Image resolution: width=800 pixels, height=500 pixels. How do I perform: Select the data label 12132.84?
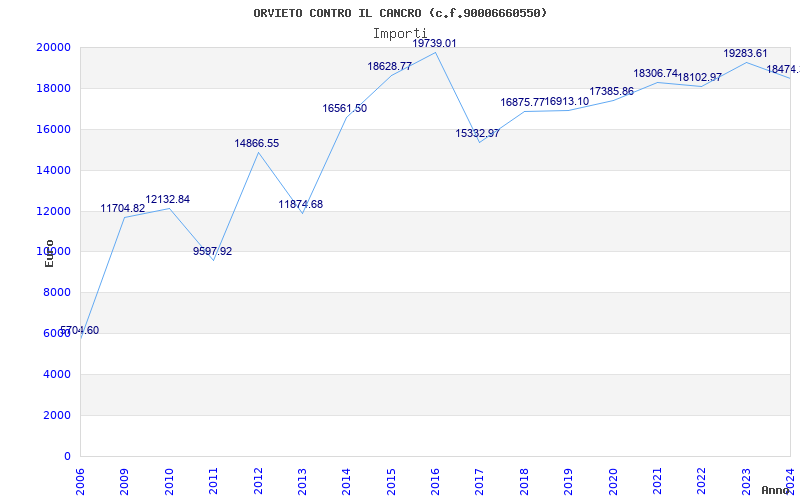(x=167, y=199)
